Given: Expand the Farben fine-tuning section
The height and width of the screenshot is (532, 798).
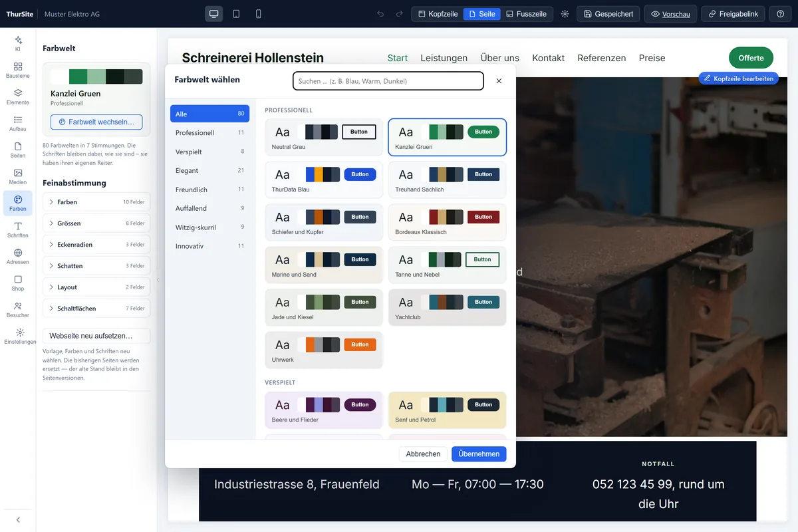Looking at the screenshot, I should pos(96,202).
